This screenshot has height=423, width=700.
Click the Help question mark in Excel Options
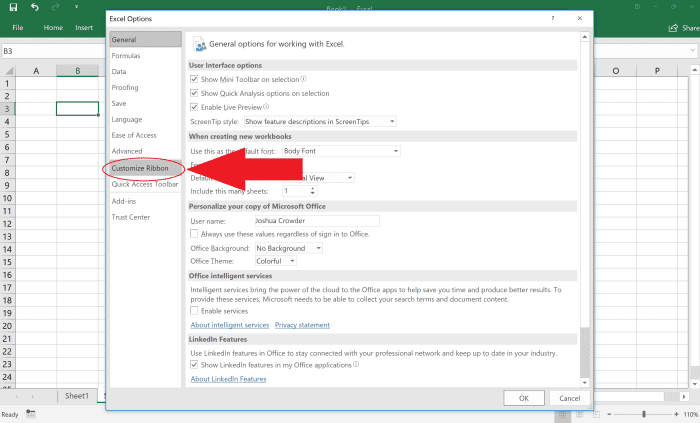click(553, 18)
